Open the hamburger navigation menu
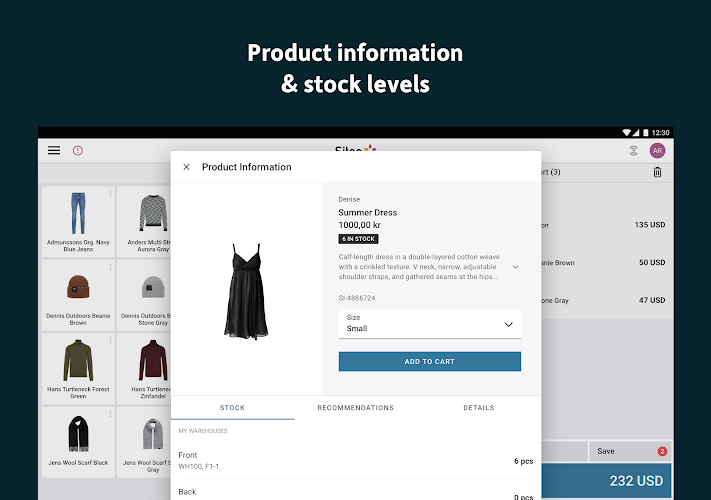Viewport: 711px width, 500px height. 54,151
